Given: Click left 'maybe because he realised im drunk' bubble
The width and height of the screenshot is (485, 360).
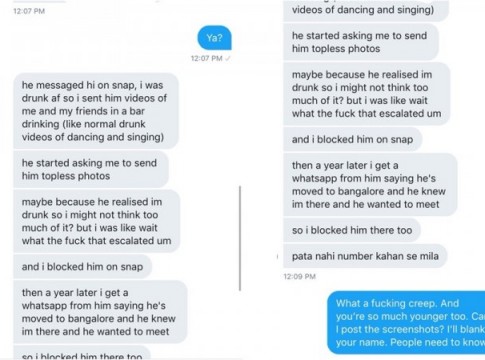Looking at the screenshot, I should 97,221.
